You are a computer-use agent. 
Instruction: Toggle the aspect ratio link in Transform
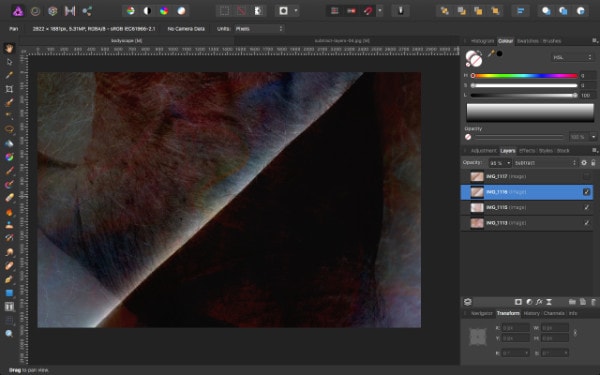(575, 333)
